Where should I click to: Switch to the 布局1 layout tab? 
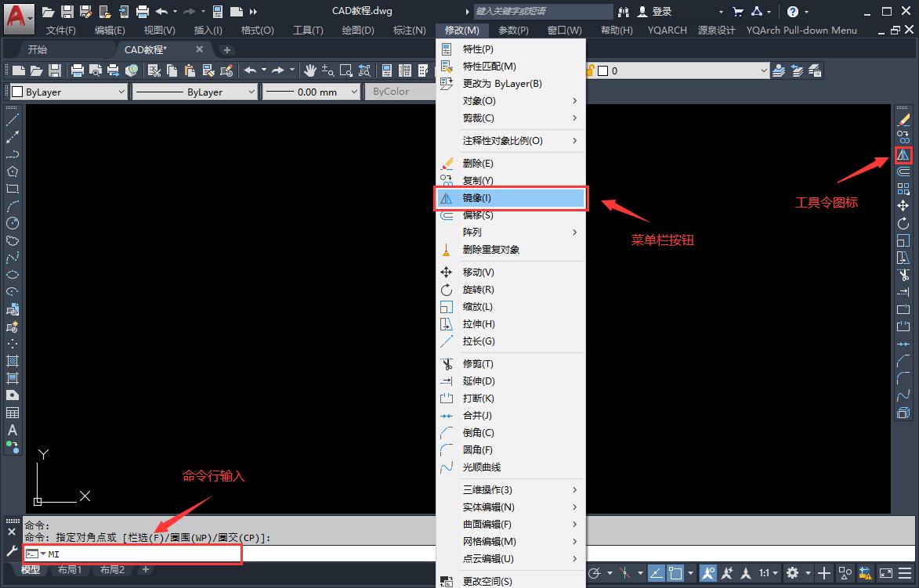click(70, 569)
